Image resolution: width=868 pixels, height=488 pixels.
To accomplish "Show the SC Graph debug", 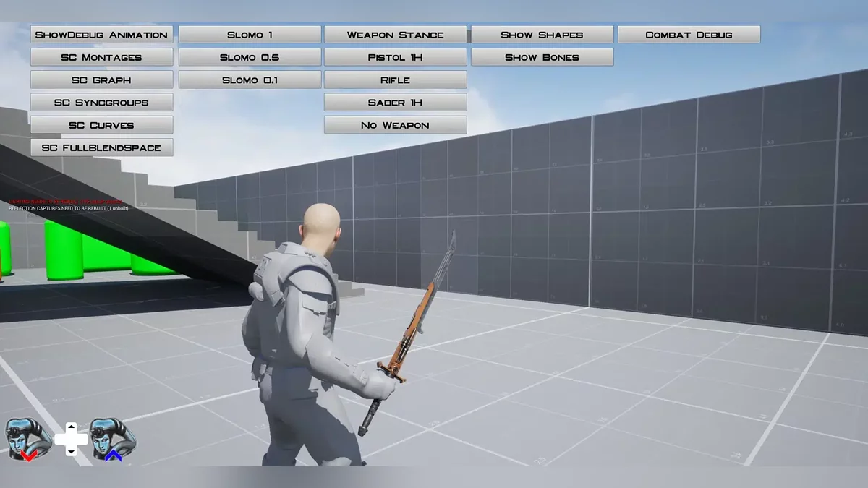I will 102,80.
